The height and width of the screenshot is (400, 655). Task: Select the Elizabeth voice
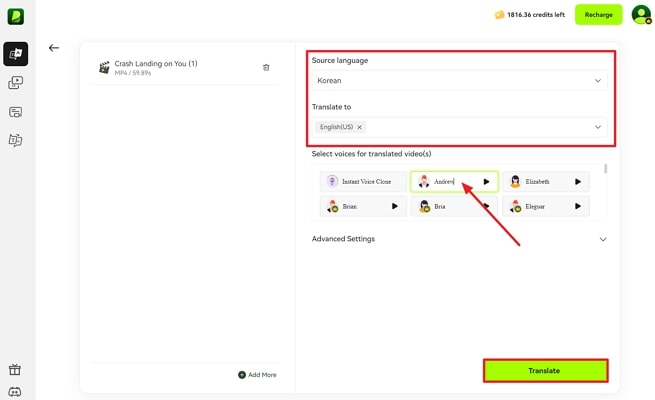pos(546,182)
